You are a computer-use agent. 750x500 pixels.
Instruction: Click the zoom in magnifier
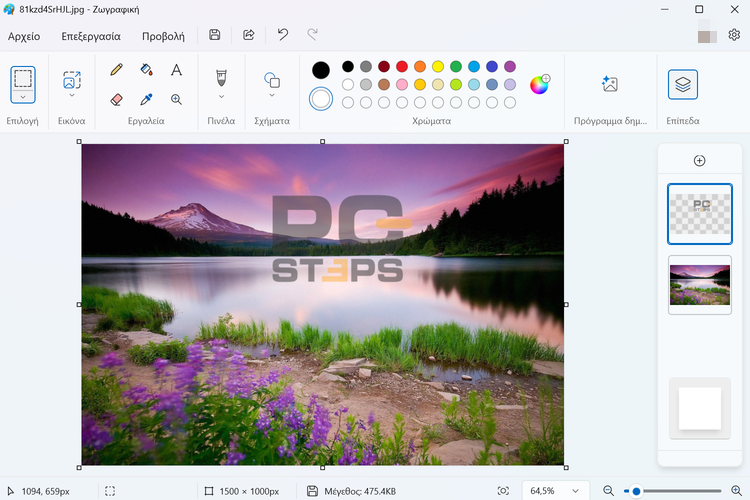[737, 491]
